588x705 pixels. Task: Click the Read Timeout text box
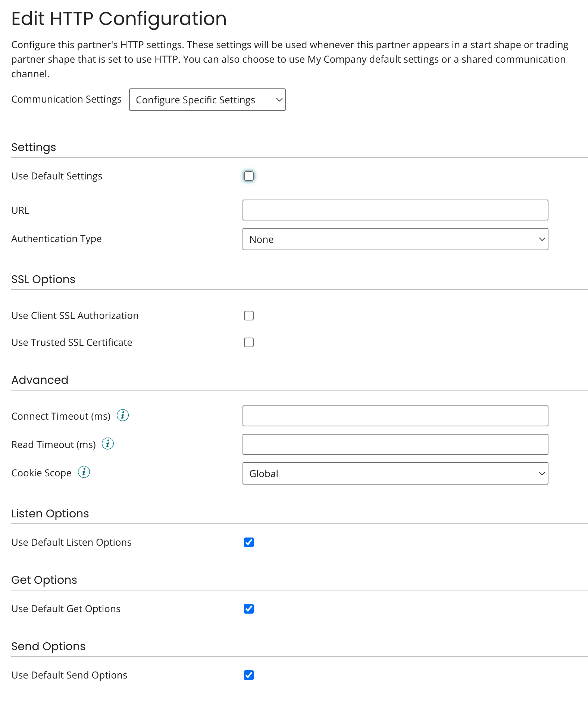pos(395,444)
